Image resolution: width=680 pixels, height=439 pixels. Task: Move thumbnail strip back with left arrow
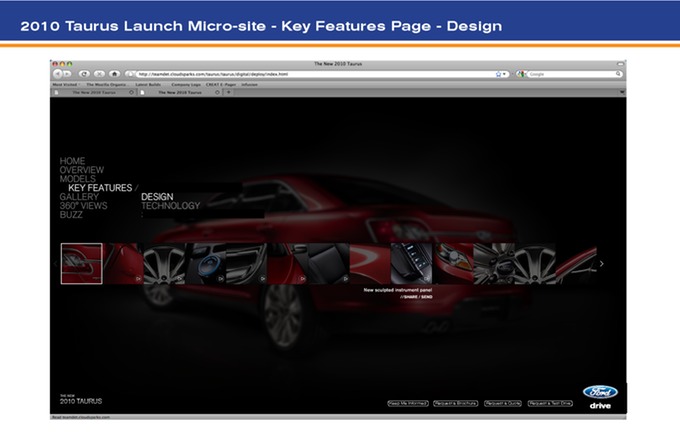[x=56, y=263]
